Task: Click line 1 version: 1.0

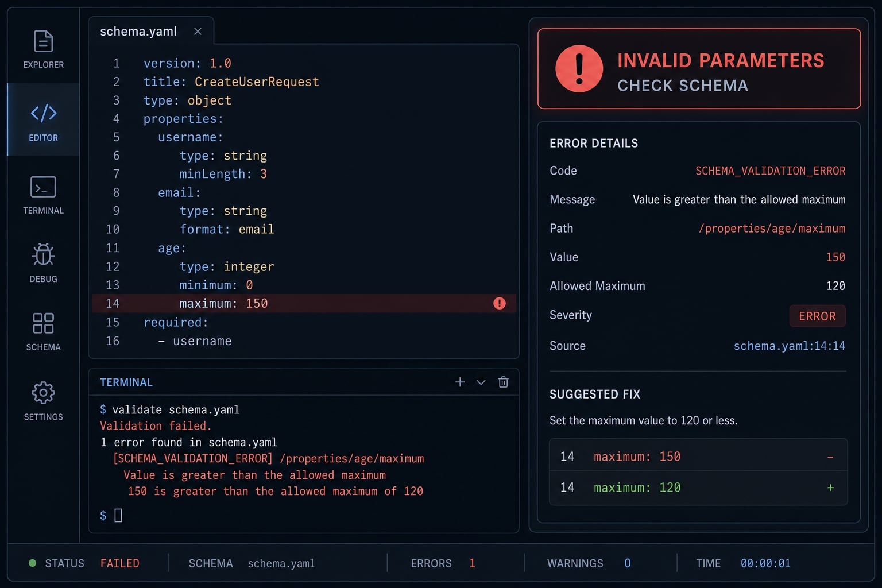Action: (x=187, y=63)
